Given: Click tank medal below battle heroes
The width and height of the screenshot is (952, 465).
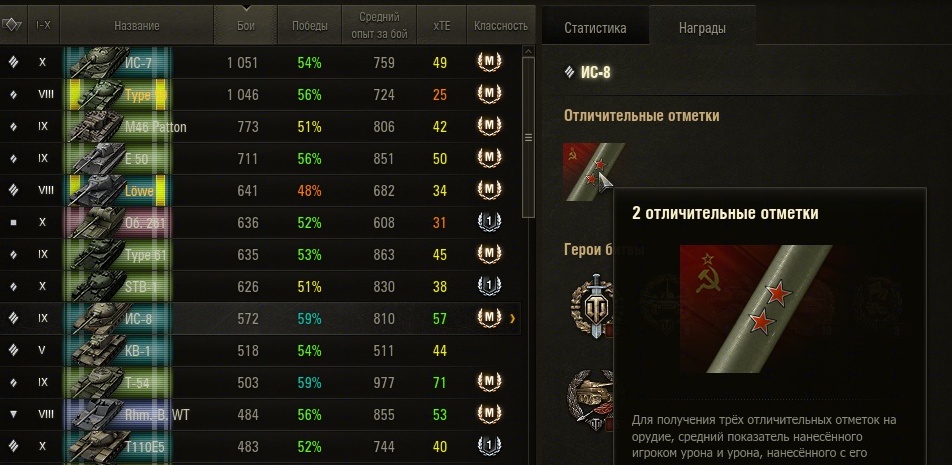Looking at the screenshot, I should point(590,401).
